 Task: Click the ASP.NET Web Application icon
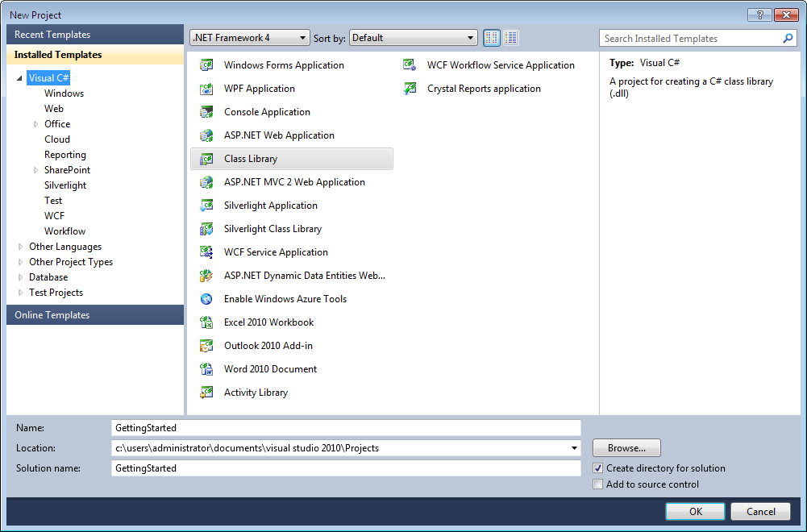206,135
